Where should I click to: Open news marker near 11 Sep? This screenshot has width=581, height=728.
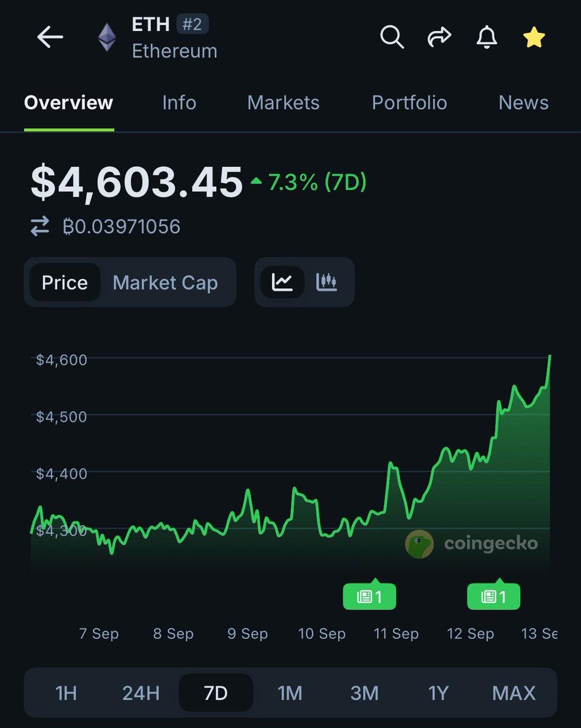pyautogui.click(x=370, y=596)
